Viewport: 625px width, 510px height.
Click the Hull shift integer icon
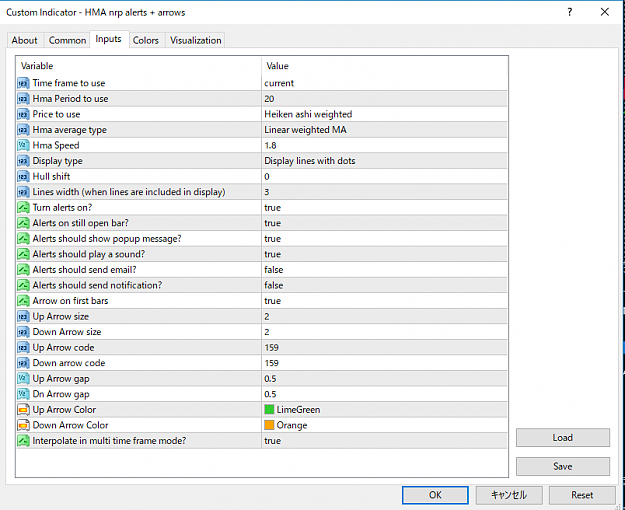(23, 176)
